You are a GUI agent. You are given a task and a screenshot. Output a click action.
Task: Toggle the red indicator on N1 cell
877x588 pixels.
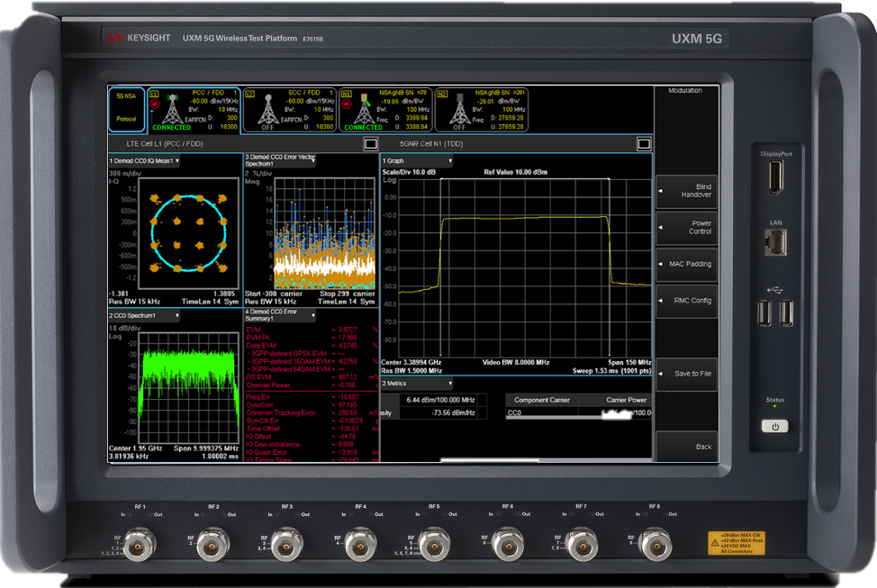346,104
